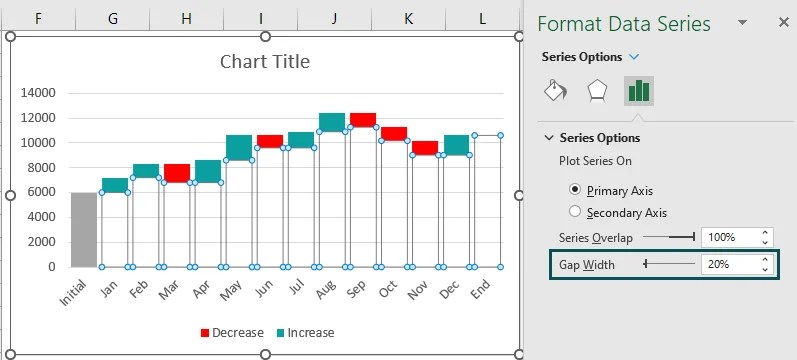This screenshot has width=797, height=360.
Task: Select the teal Dec increase bar
Action: coord(456,145)
